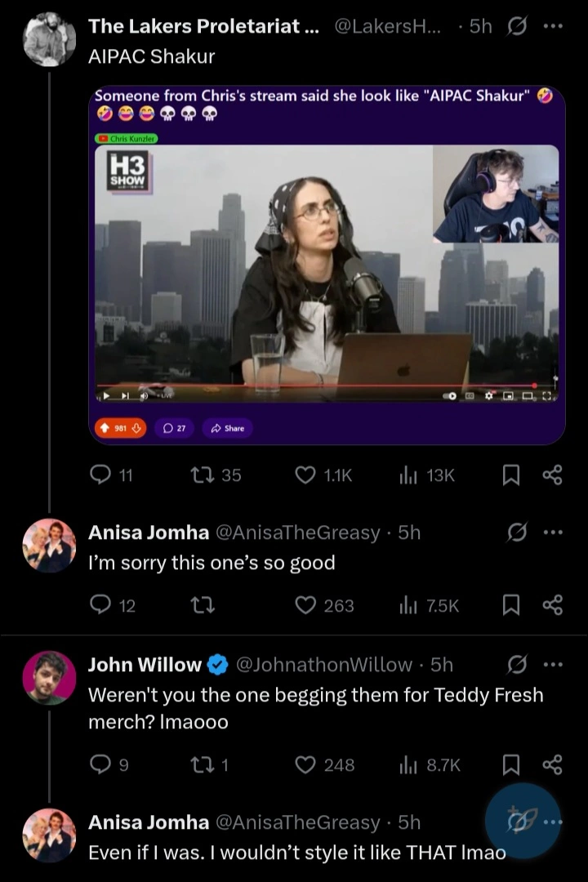Screen dimensions: 588x882
Task: Open more options on Anisa Jomha's first reply
Action: point(553,532)
